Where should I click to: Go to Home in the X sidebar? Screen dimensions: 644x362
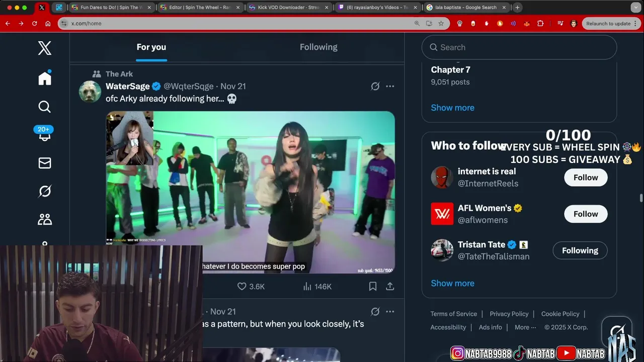click(x=45, y=78)
